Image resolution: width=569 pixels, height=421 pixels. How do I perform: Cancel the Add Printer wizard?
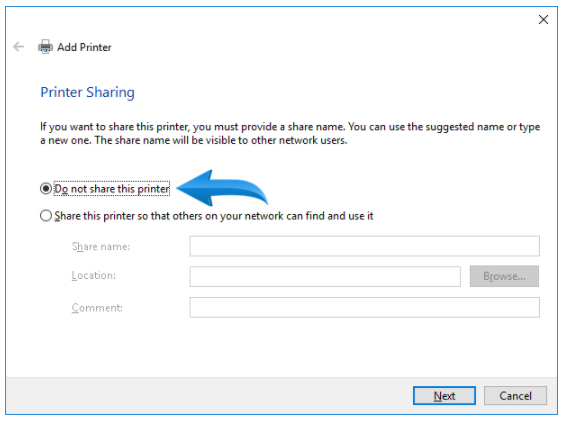click(515, 396)
